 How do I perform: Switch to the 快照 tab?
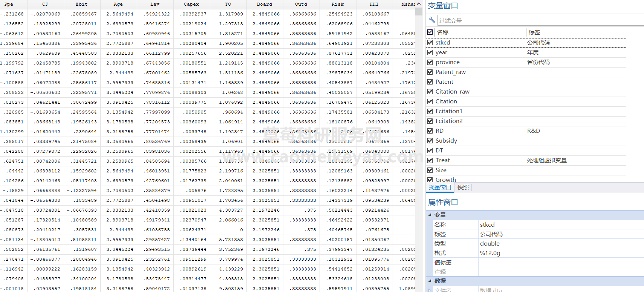tap(463, 187)
